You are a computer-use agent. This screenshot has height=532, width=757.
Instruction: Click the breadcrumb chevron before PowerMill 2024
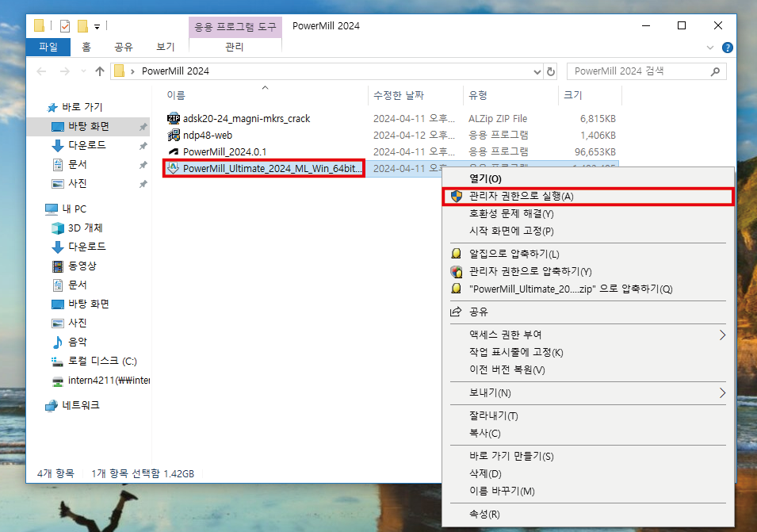[x=132, y=72]
